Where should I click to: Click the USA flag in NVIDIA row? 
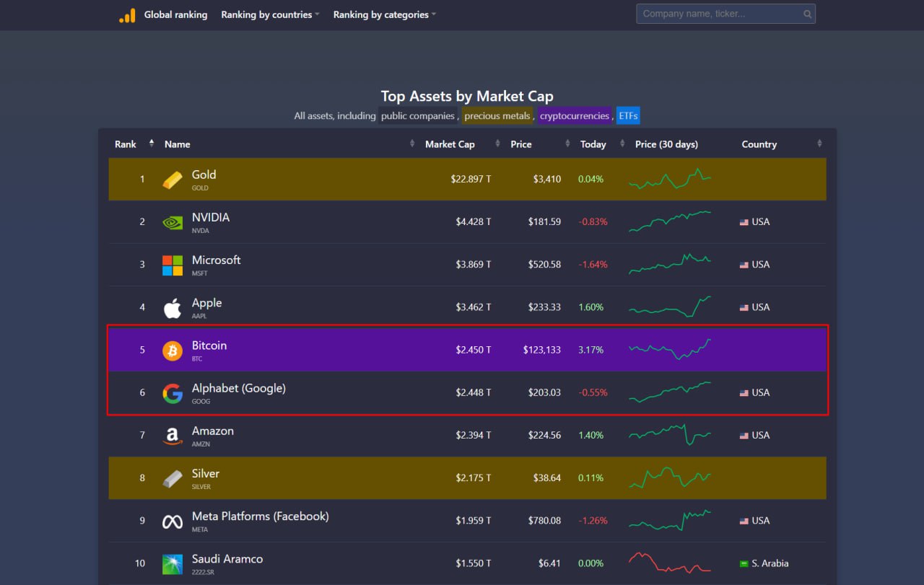coord(744,222)
